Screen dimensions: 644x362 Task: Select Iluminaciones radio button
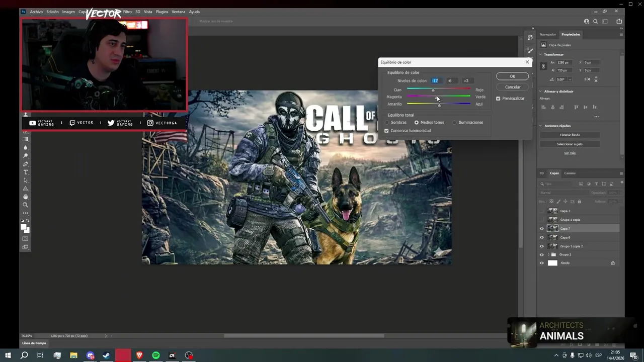click(454, 123)
